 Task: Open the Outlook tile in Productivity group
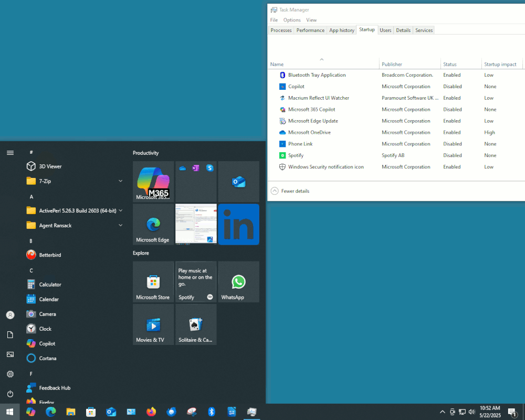[239, 182]
